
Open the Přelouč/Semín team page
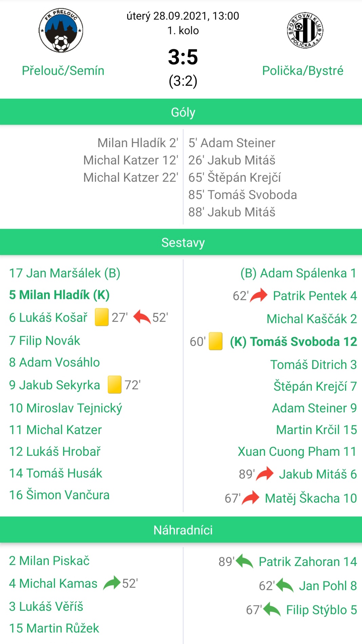[63, 71]
